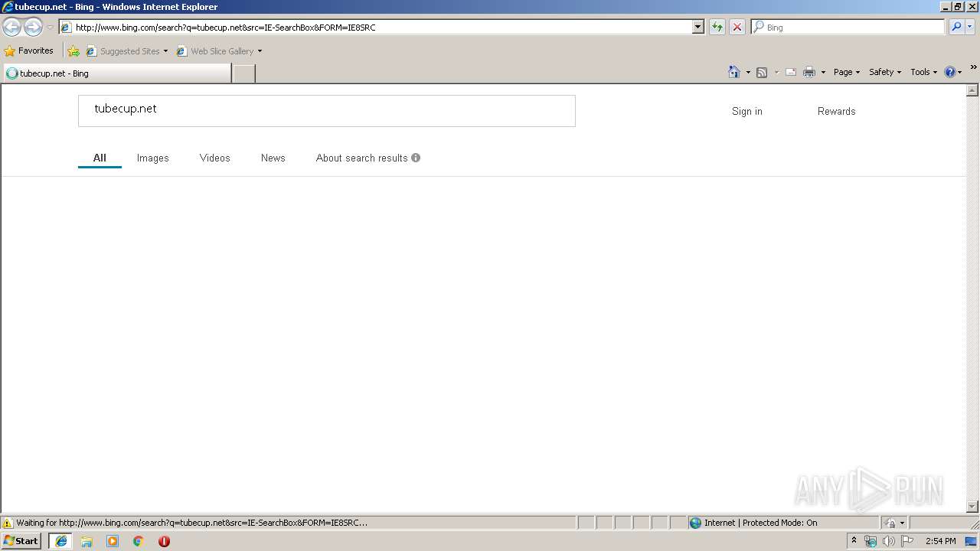The width and height of the screenshot is (980, 551).
Task: Click the address bar URL field
Action: click(375, 27)
